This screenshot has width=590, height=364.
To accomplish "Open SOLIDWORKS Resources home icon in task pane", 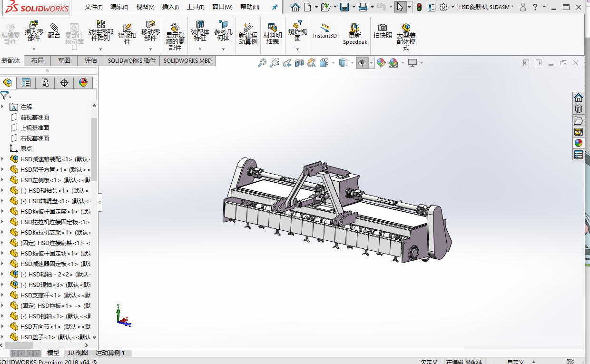I will [x=579, y=98].
